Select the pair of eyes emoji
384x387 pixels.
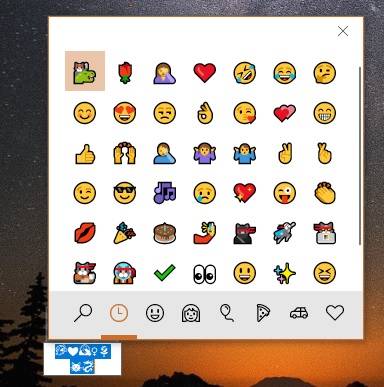coord(205,274)
